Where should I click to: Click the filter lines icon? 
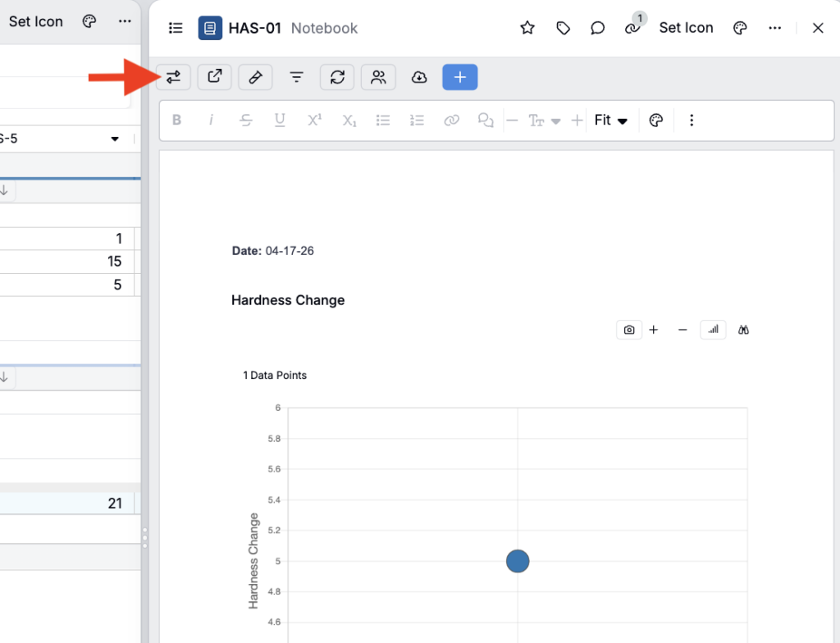pos(296,77)
